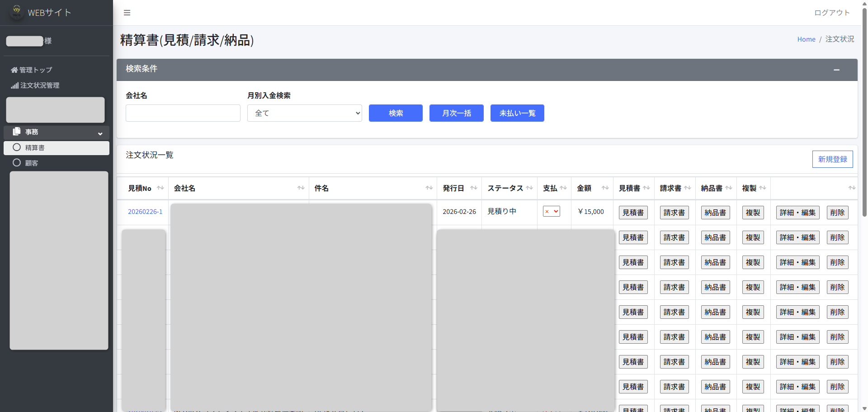868x412 pixels.
Task: Click the WEBサイト logo icon
Action: (x=16, y=12)
